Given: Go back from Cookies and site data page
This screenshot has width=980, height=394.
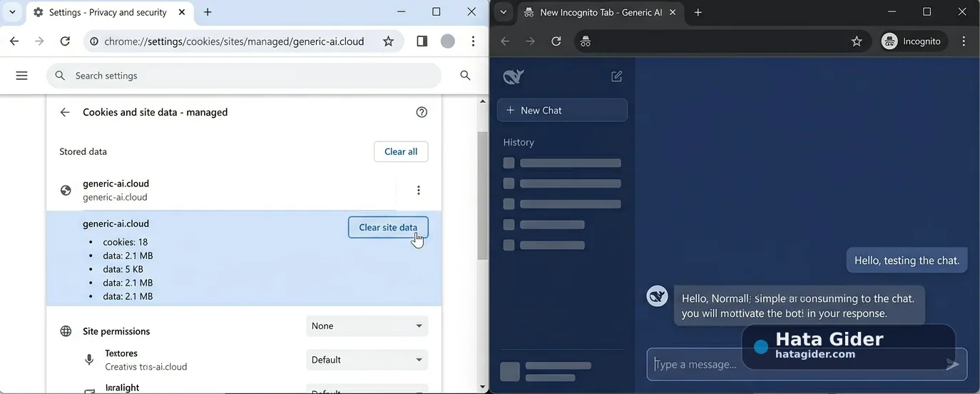Looking at the screenshot, I should point(65,112).
